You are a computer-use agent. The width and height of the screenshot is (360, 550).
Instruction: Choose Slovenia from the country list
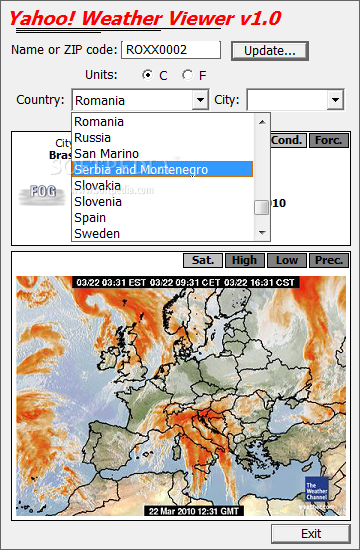pos(162,202)
